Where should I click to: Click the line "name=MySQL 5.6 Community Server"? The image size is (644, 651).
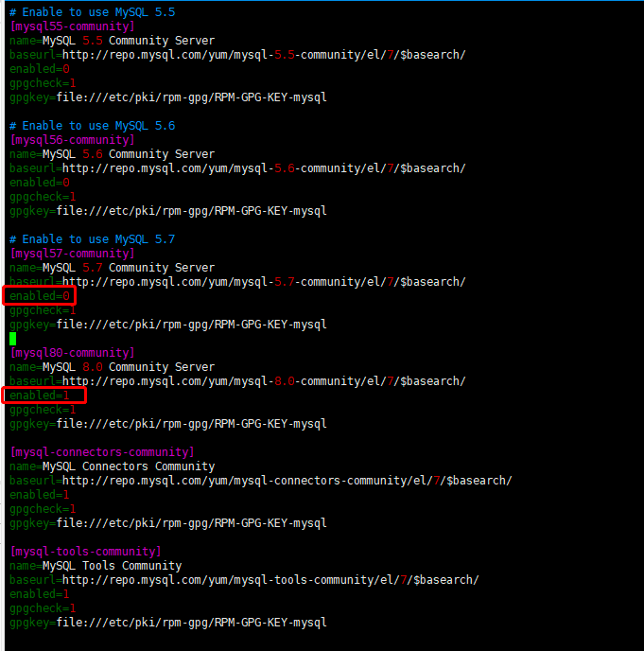pyautogui.click(x=112, y=154)
